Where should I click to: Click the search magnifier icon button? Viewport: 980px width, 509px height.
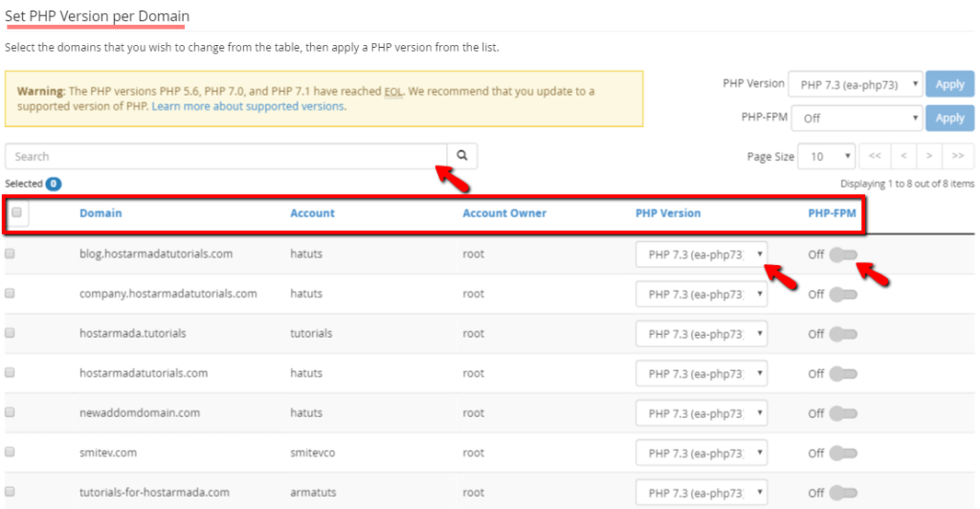(462, 156)
